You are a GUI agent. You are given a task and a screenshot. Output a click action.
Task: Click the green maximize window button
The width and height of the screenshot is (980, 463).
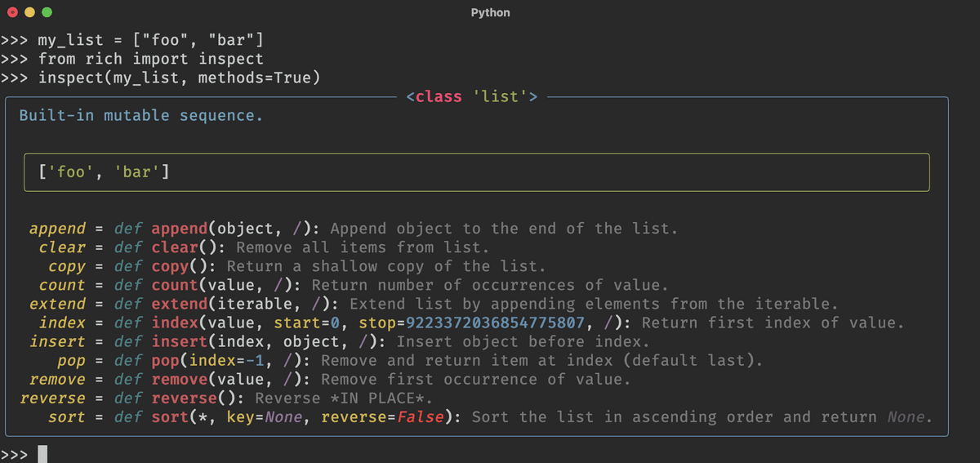point(47,12)
